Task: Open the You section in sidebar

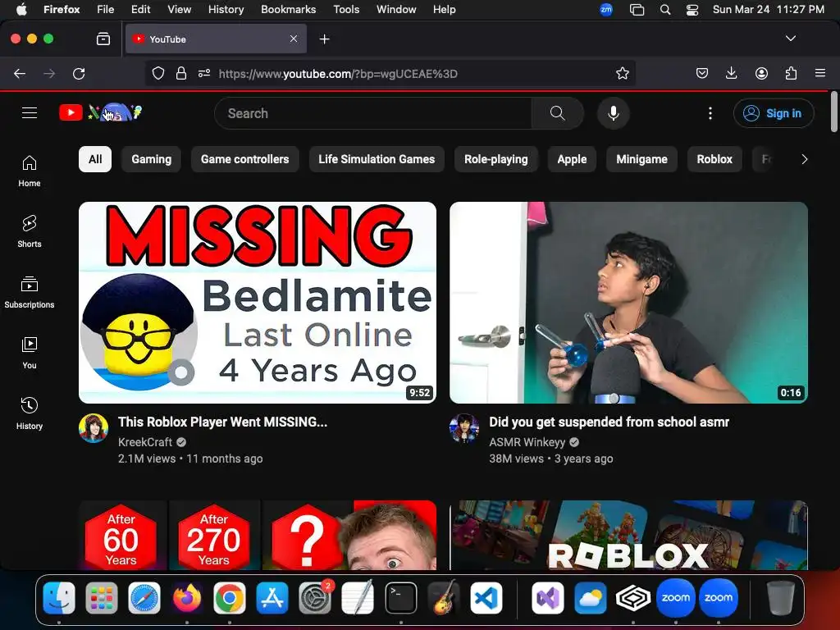Action: point(30,353)
